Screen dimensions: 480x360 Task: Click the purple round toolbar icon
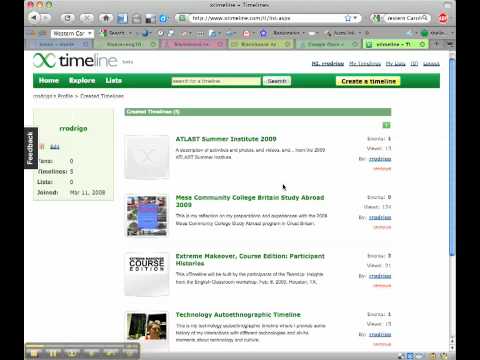click(264, 33)
